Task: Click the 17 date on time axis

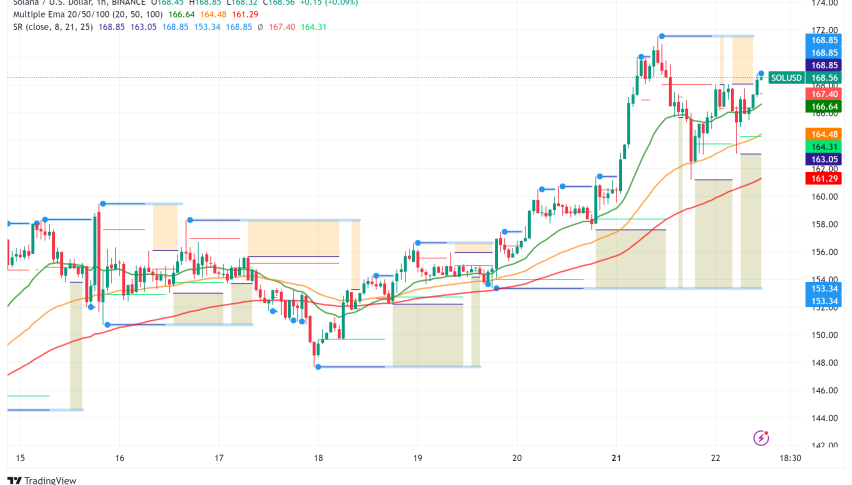Action: click(218, 458)
